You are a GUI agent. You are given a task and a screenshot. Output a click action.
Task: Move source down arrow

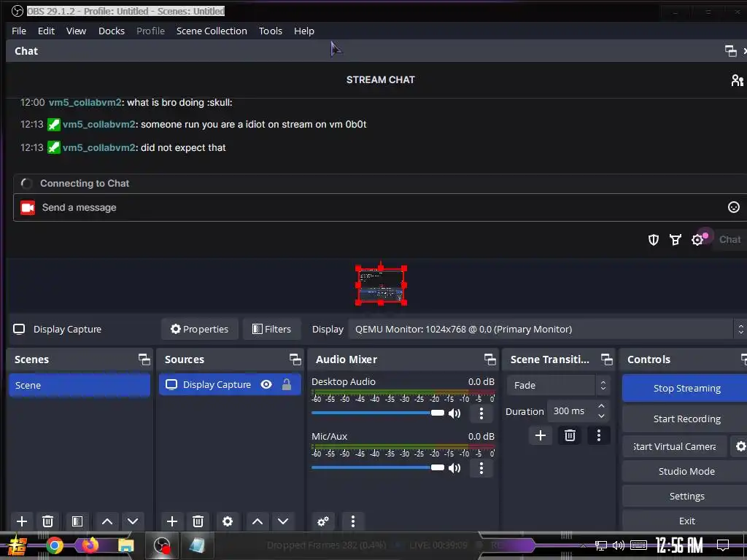[283, 521]
